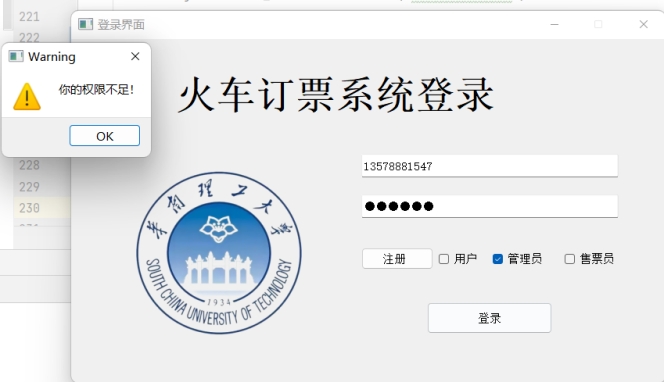Check the 用户 checkbox
This screenshot has width=664, height=383.
click(443, 259)
